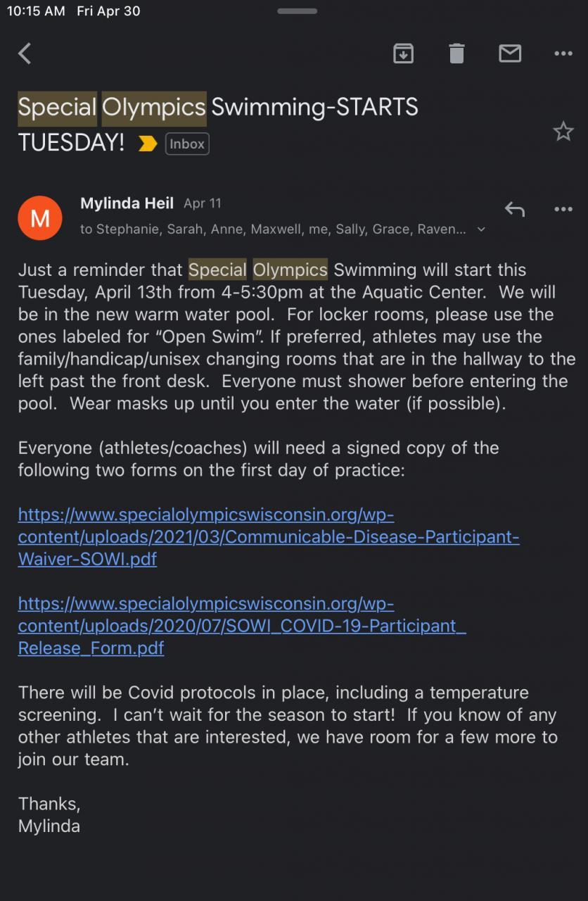Mark email as unread envelope icon
588x901 pixels.
(x=510, y=53)
